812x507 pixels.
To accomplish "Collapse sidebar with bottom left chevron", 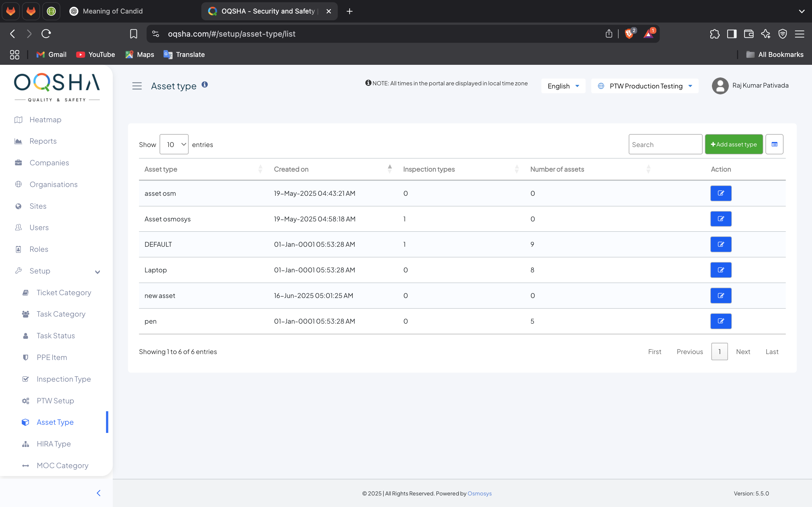I will pos(99,493).
